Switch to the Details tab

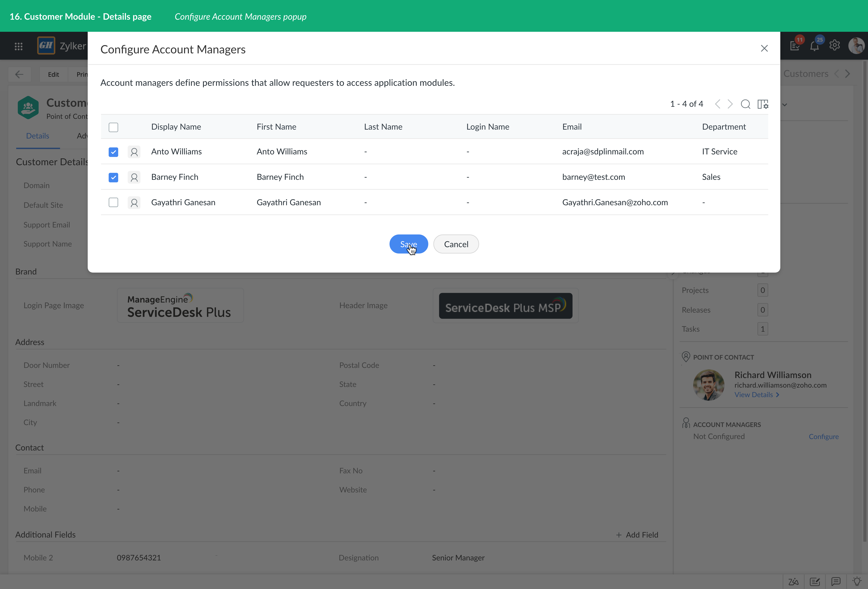[x=38, y=136]
